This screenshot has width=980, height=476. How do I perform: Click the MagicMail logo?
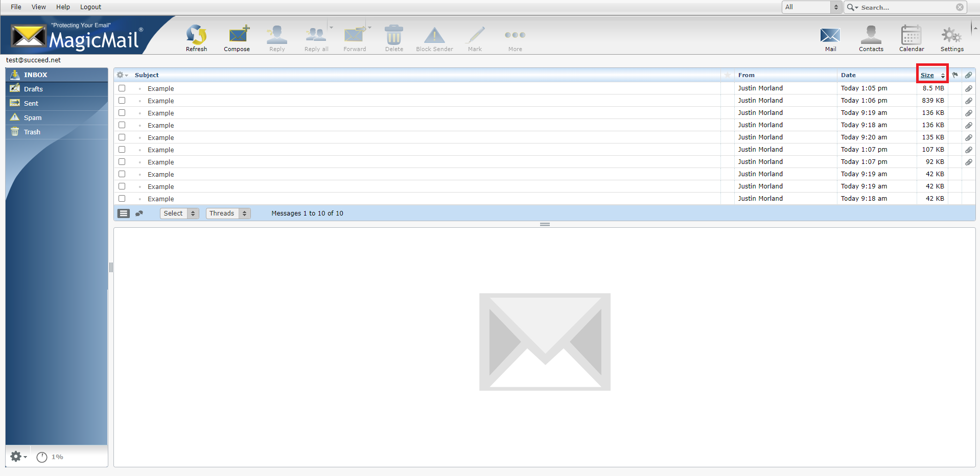point(77,37)
